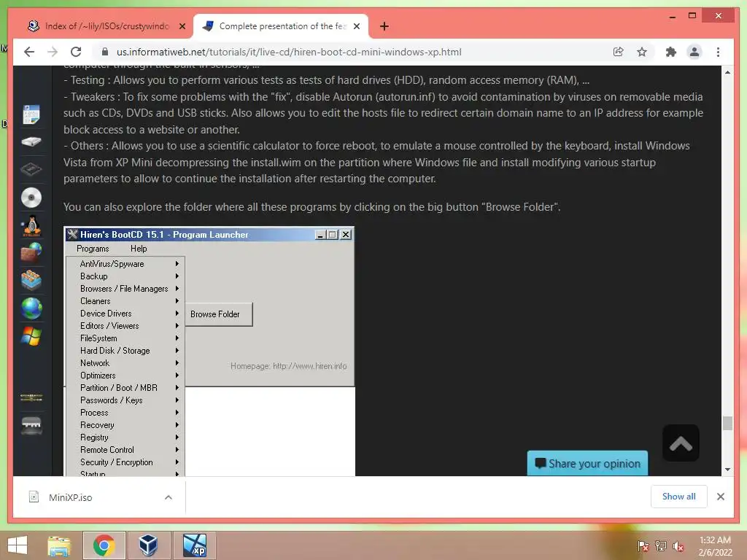This screenshot has height=560, width=747.
Task: Click the scrollbar down arrow
Action: [x=727, y=470]
